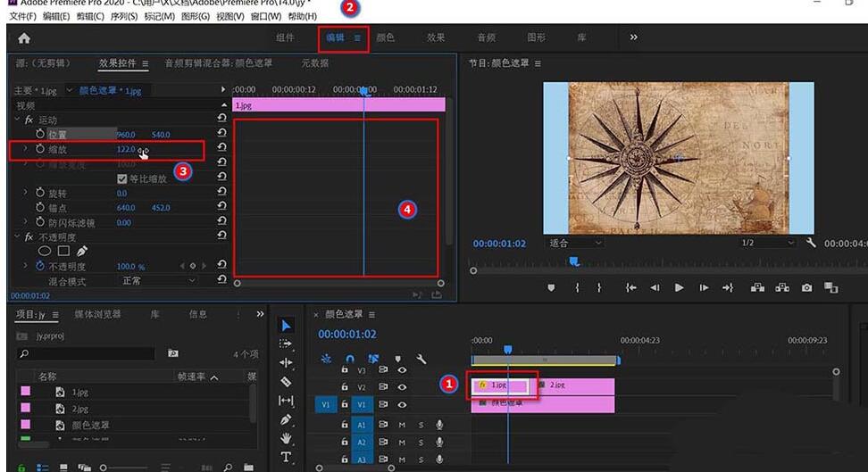Collapse the Opacity effect group
The width and height of the screenshot is (868, 472).
(x=17, y=236)
